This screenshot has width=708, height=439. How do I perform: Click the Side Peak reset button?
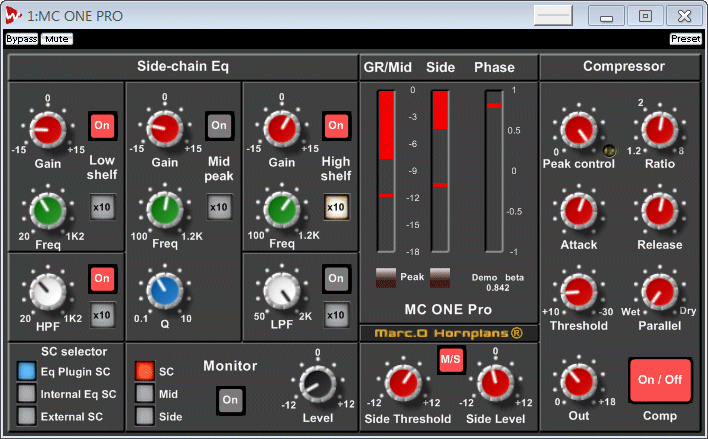(x=440, y=277)
